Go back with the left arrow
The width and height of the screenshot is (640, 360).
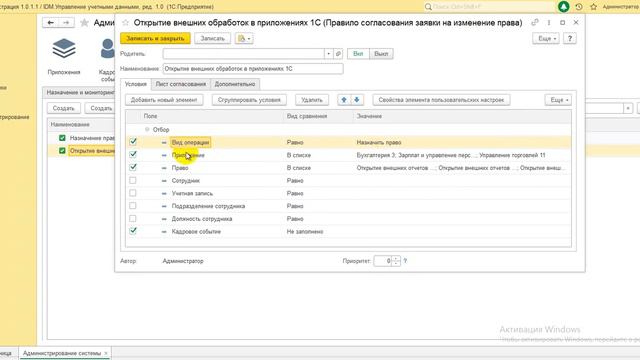click(x=51, y=23)
